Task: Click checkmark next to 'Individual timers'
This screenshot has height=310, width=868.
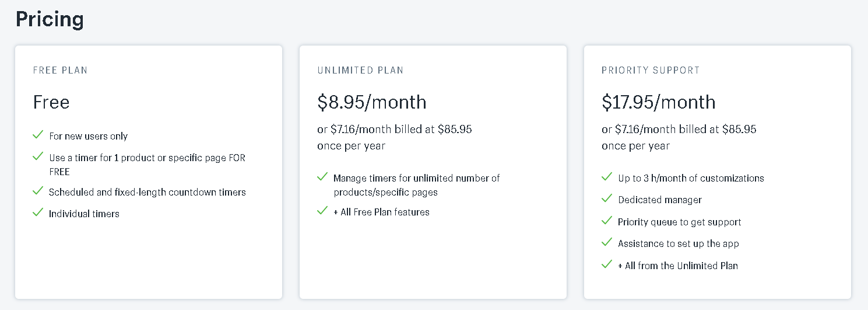Action: (x=38, y=213)
